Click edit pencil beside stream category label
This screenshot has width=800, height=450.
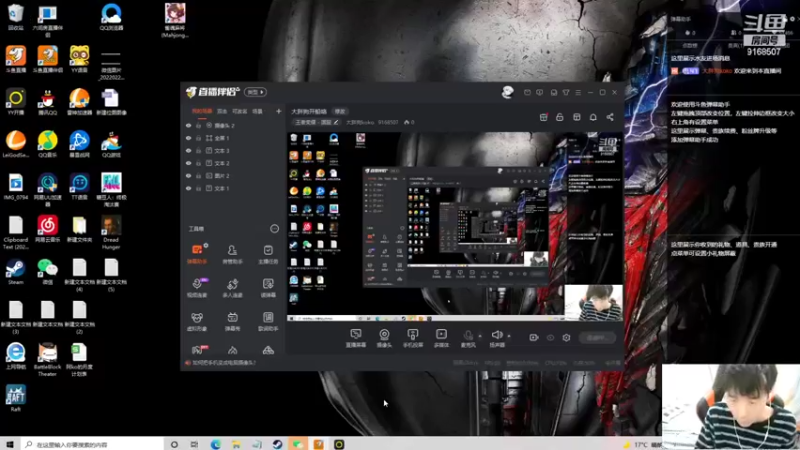(336, 122)
